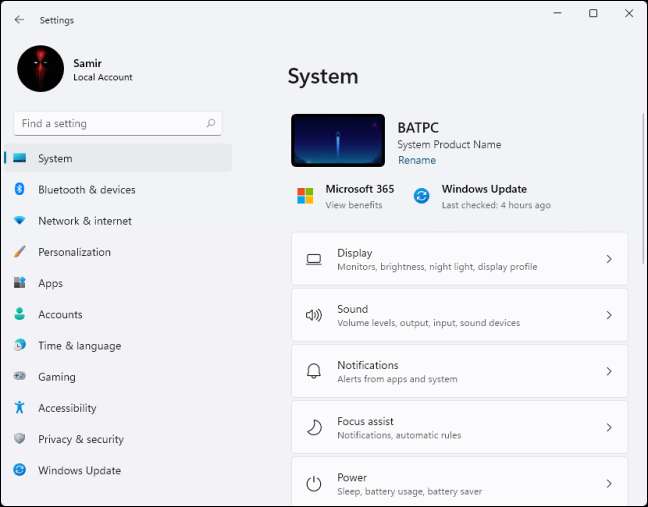Image resolution: width=648 pixels, height=507 pixels.
Task: Click the Bluetooth & devices sidebar icon
Action: [x=19, y=190]
